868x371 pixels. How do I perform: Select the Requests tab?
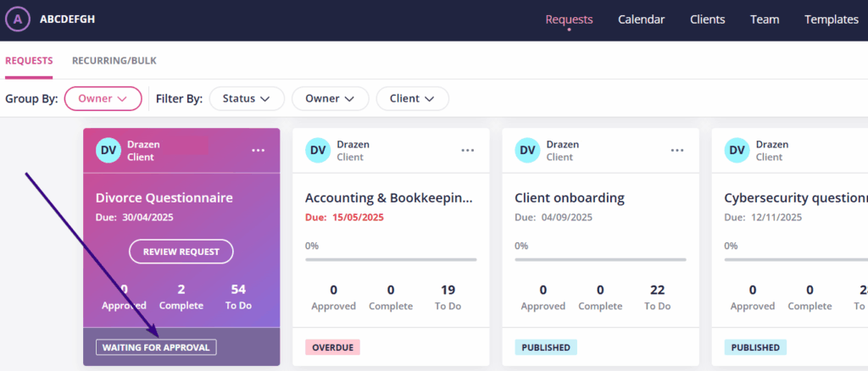29,61
